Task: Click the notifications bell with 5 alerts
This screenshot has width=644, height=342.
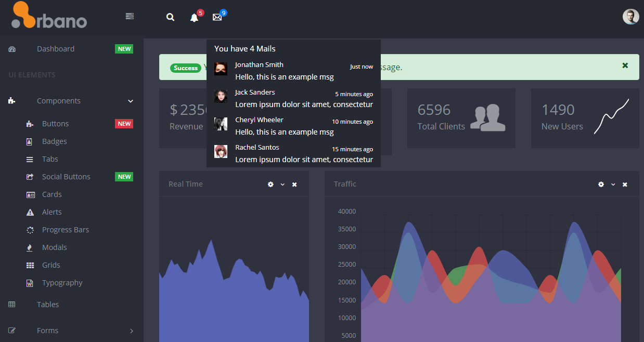Action: pos(194,17)
